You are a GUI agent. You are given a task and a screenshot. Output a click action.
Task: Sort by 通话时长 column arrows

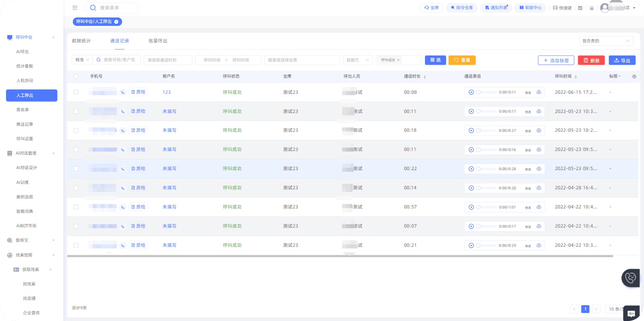pyautogui.click(x=425, y=76)
